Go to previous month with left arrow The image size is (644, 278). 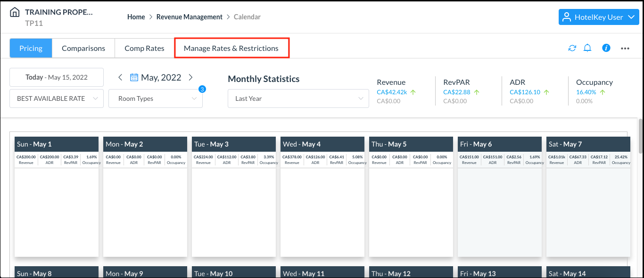(120, 77)
